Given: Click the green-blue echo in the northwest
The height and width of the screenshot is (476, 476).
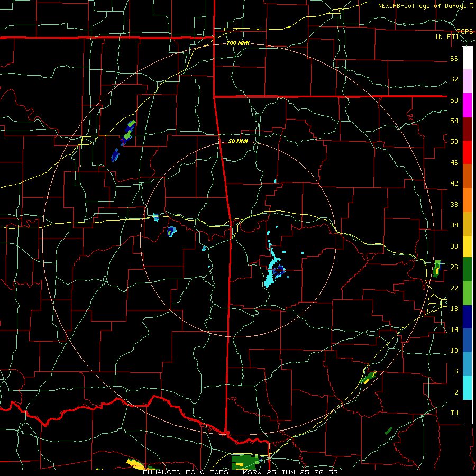Looking at the screenshot, I should click(x=128, y=132).
